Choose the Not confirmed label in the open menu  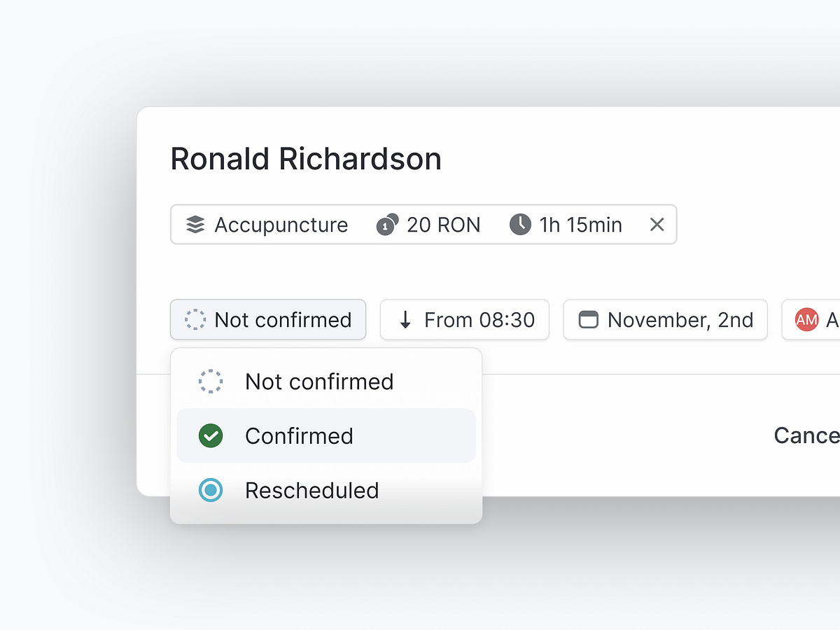click(x=319, y=381)
